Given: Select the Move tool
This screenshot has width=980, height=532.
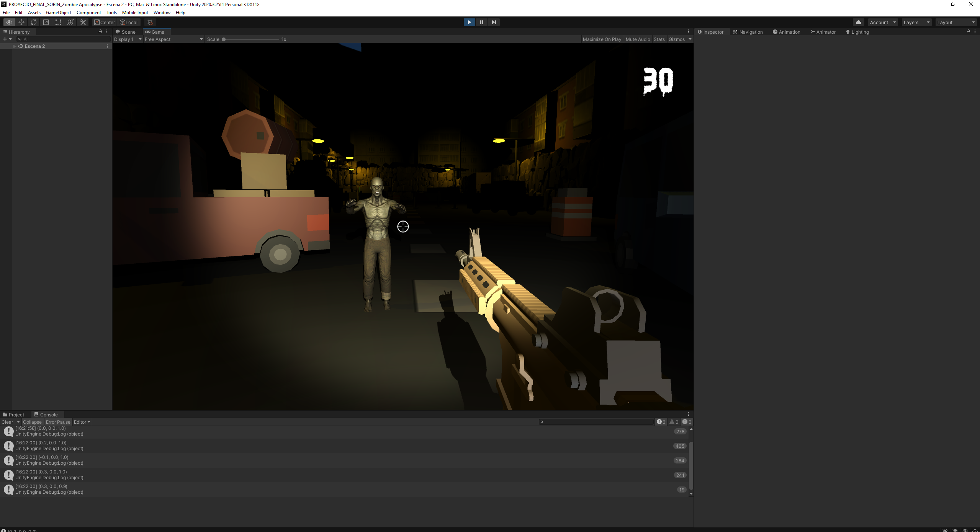Looking at the screenshot, I should [x=21, y=22].
